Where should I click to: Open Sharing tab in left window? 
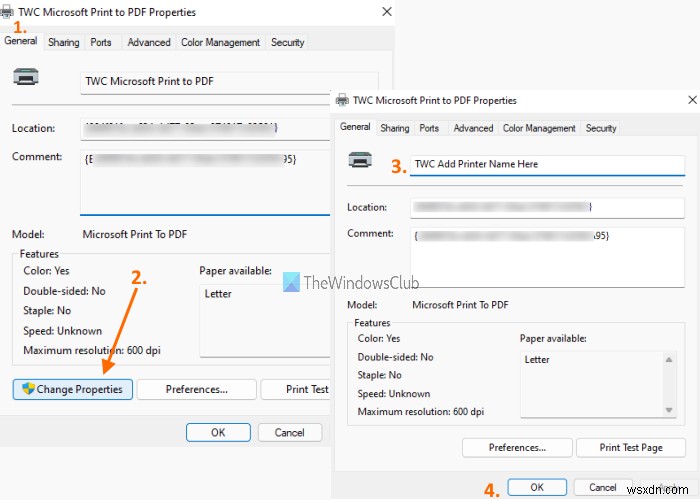(63, 42)
